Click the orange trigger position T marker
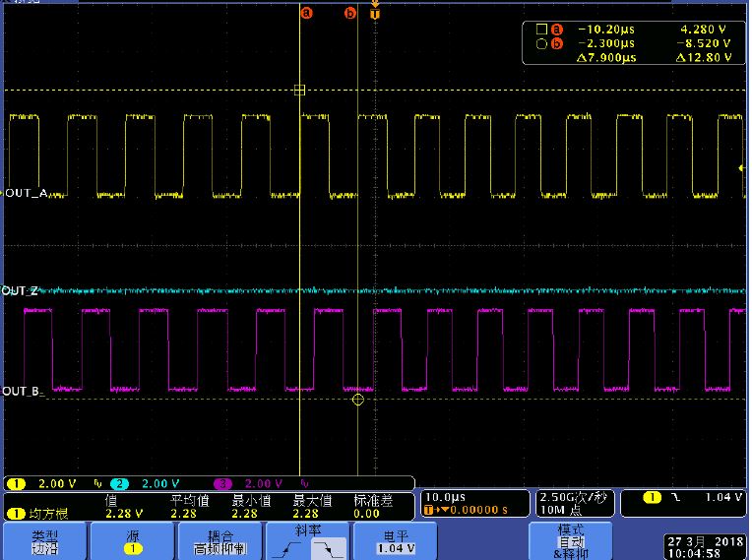This screenshot has height=560, width=752. 374,13
